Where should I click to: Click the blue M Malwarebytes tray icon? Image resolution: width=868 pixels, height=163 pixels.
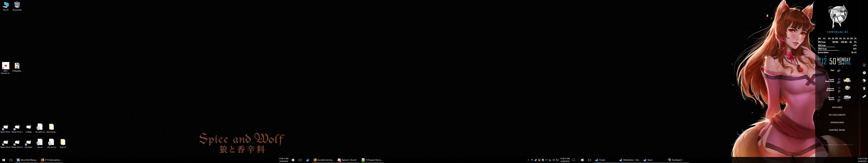click(x=547, y=160)
